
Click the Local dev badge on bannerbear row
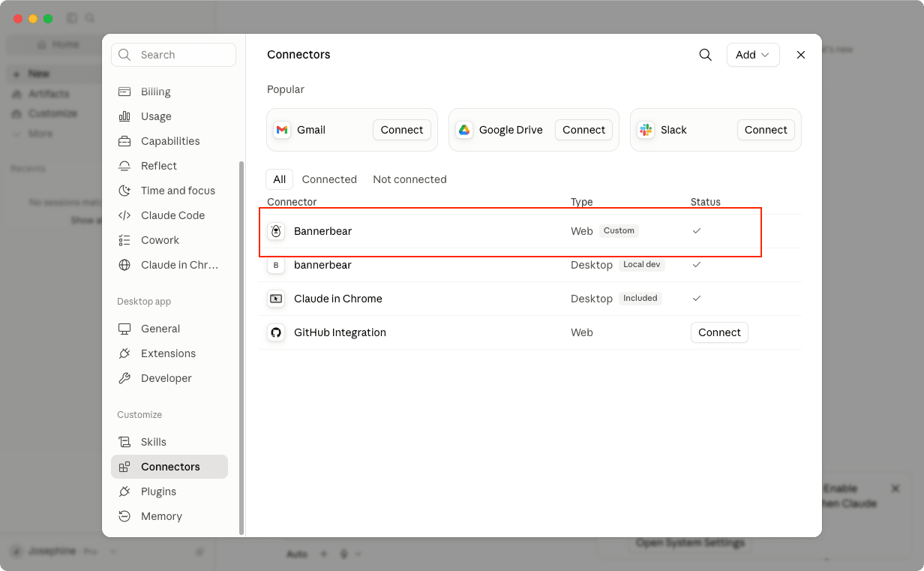coord(642,265)
